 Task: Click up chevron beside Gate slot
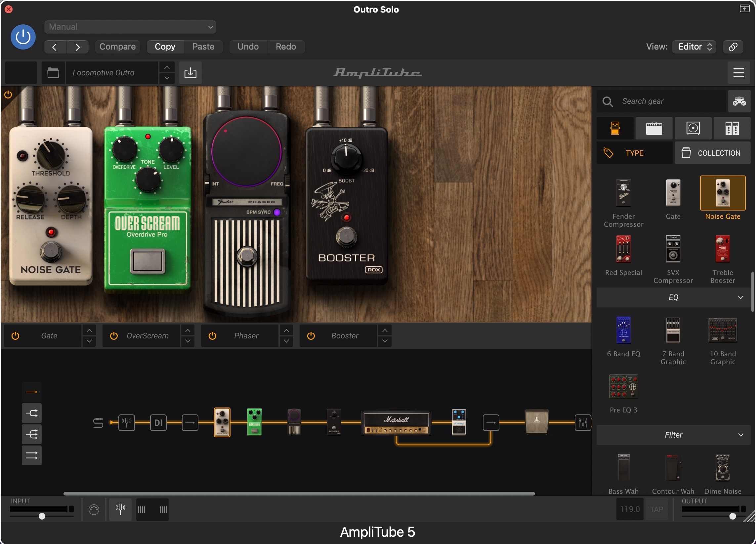point(89,330)
